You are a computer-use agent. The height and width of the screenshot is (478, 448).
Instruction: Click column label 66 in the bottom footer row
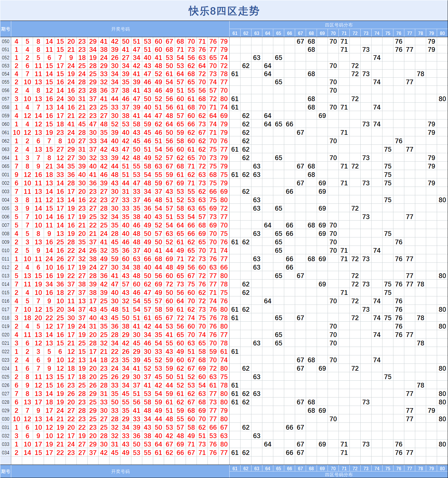pyautogui.click(x=290, y=468)
